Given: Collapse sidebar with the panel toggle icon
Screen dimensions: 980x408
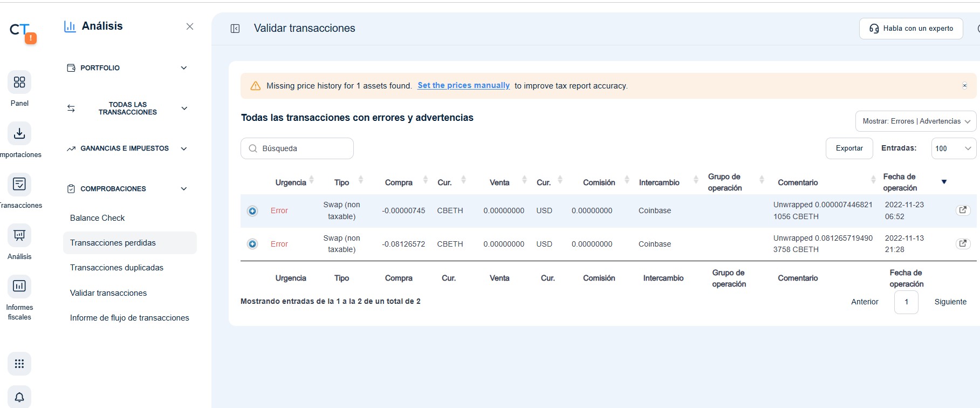Looking at the screenshot, I should [235, 29].
